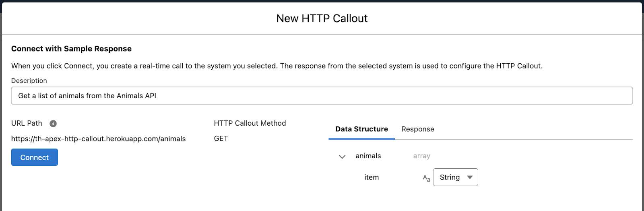This screenshot has width=644, height=211.
Task: Click the URL Path label
Action: (x=27, y=123)
